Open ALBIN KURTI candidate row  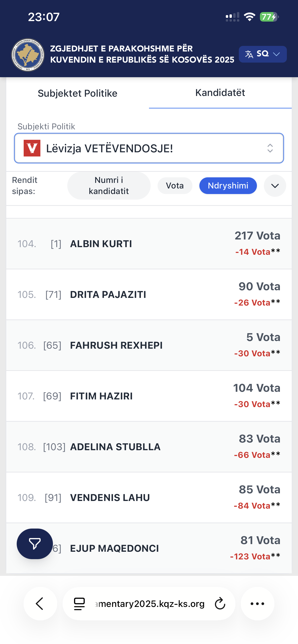(149, 244)
